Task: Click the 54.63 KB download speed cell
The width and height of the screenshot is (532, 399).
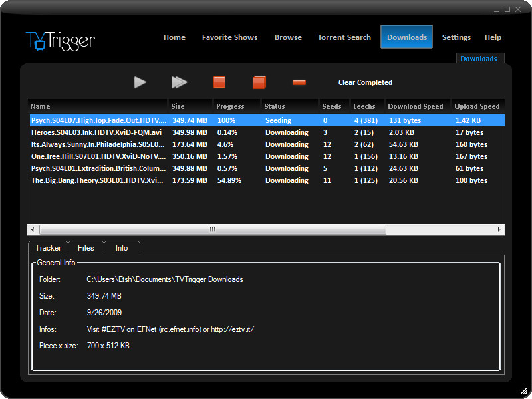Action: coord(404,144)
